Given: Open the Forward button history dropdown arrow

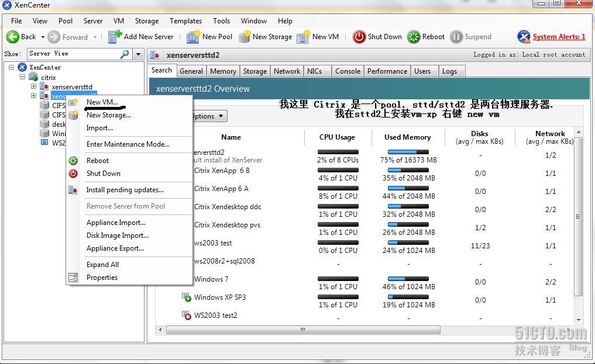Looking at the screenshot, I should pyautogui.click(x=95, y=37).
